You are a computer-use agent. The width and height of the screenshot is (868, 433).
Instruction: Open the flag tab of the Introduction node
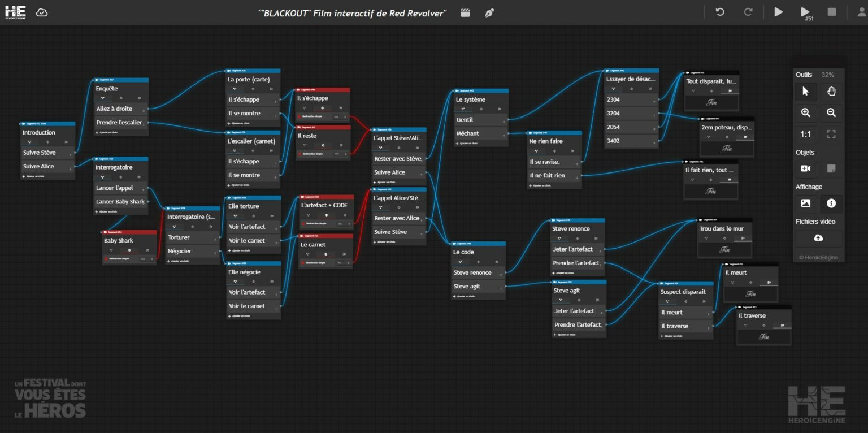pyautogui.click(x=66, y=142)
